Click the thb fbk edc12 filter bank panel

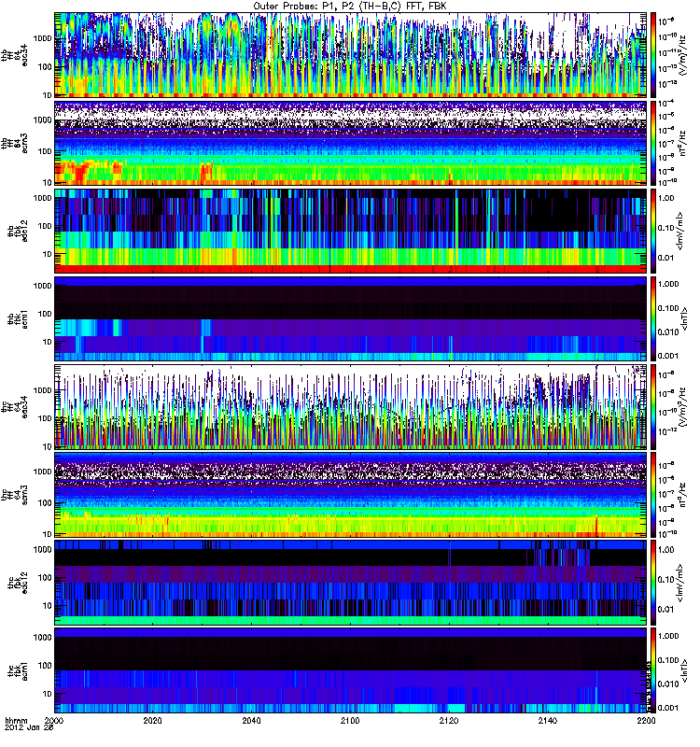click(350, 230)
